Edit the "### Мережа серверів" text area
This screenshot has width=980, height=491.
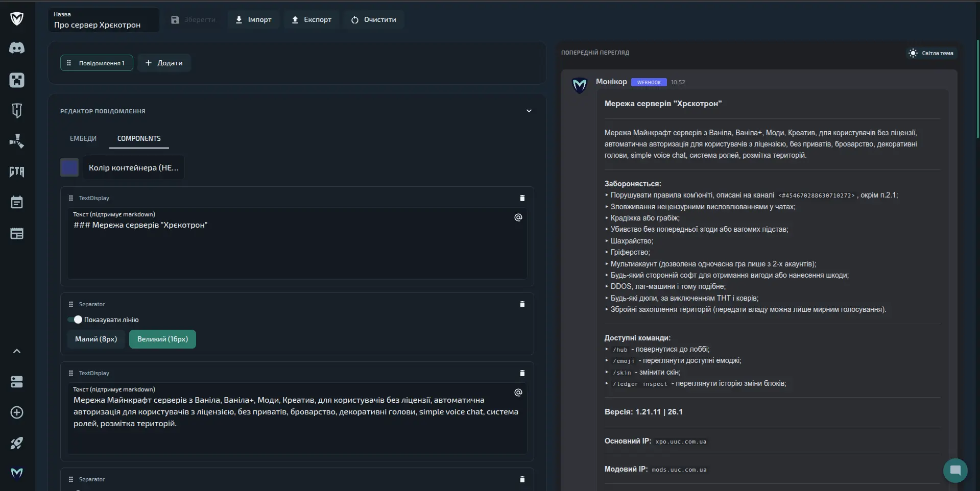(x=297, y=243)
